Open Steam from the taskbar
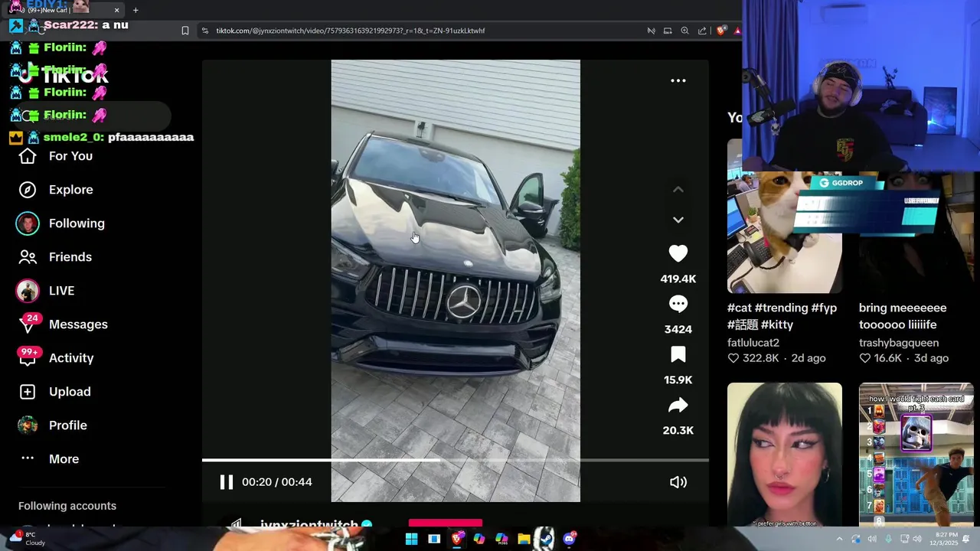This screenshot has width=980, height=551. [x=546, y=539]
